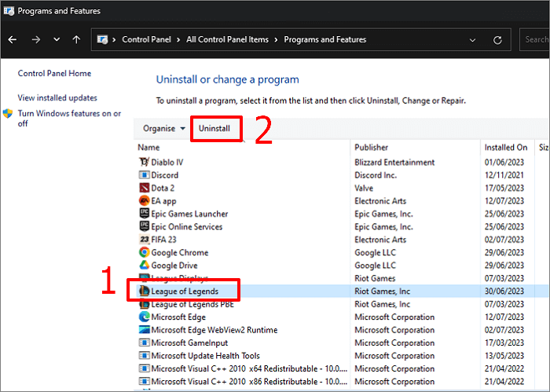Sort by the Publisher column header
The width and height of the screenshot is (550, 392).
coord(371,147)
